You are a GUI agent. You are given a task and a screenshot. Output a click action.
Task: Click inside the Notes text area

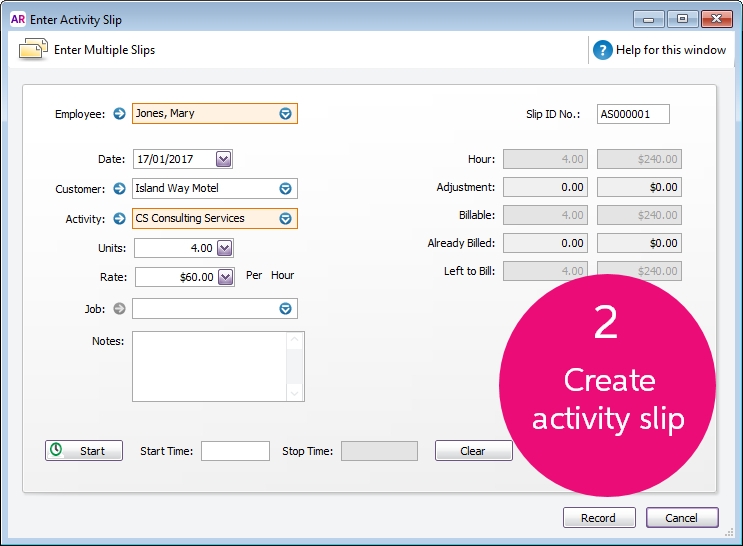tap(209, 366)
